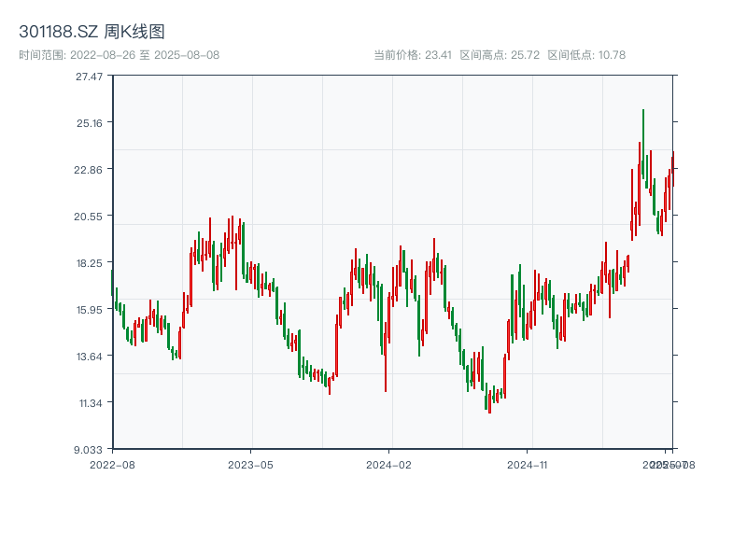Click the 25.16 y-axis label
747x560 pixels.
point(90,123)
